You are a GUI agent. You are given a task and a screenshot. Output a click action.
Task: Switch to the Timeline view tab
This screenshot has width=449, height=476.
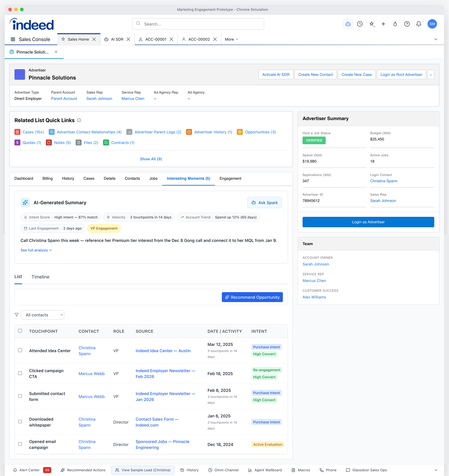(40, 277)
